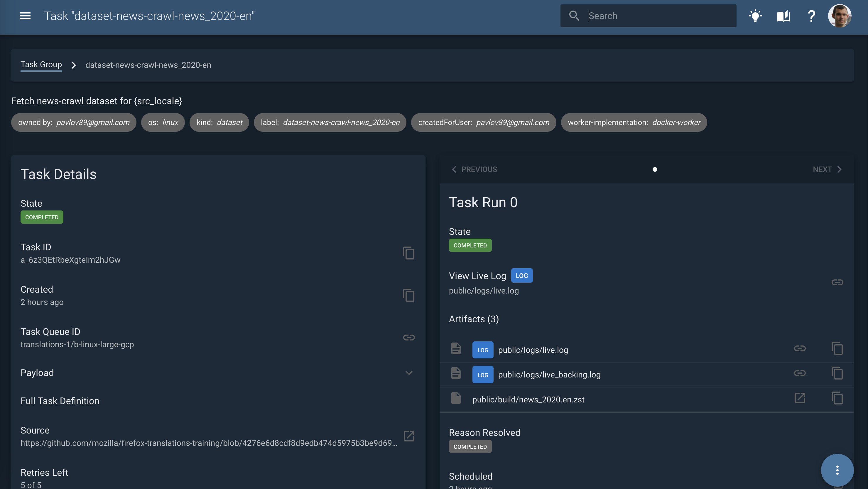
Task: Click file icon of news_2020.en.zst row
Action: click(456, 398)
